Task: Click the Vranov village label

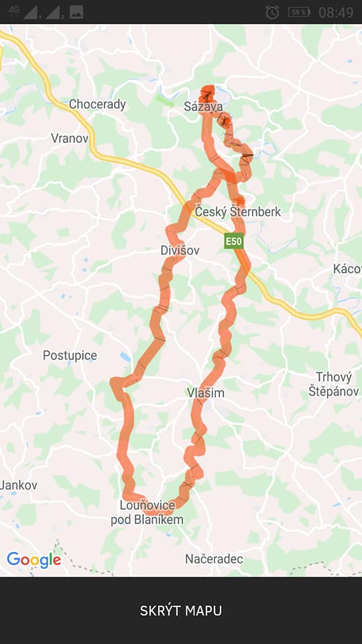Action: click(69, 138)
